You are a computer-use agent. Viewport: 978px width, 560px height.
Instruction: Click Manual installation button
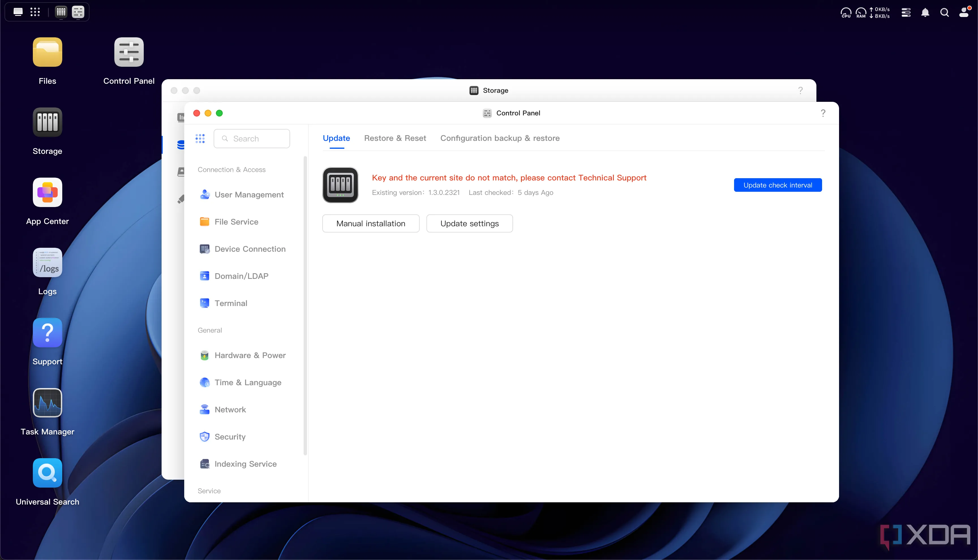pos(370,223)
